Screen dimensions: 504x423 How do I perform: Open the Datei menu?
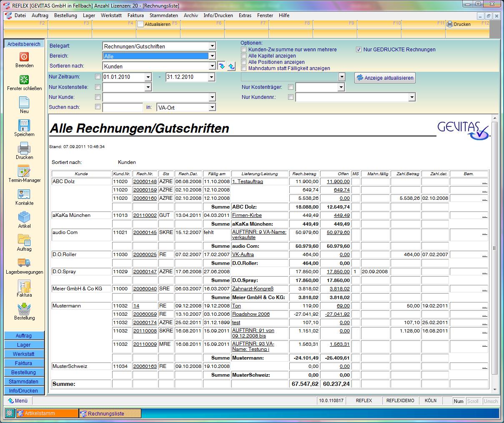(20, 15)
